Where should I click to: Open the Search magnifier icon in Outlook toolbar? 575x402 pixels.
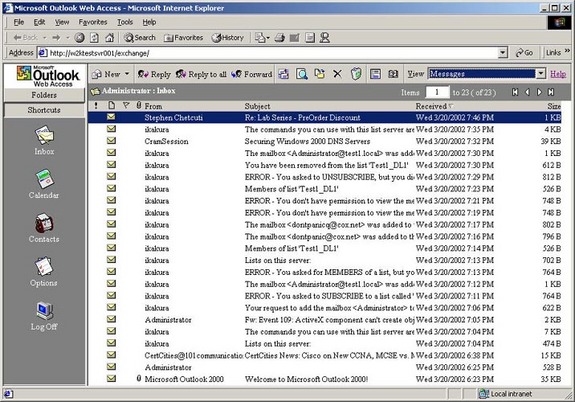click(x=302, y=74)
